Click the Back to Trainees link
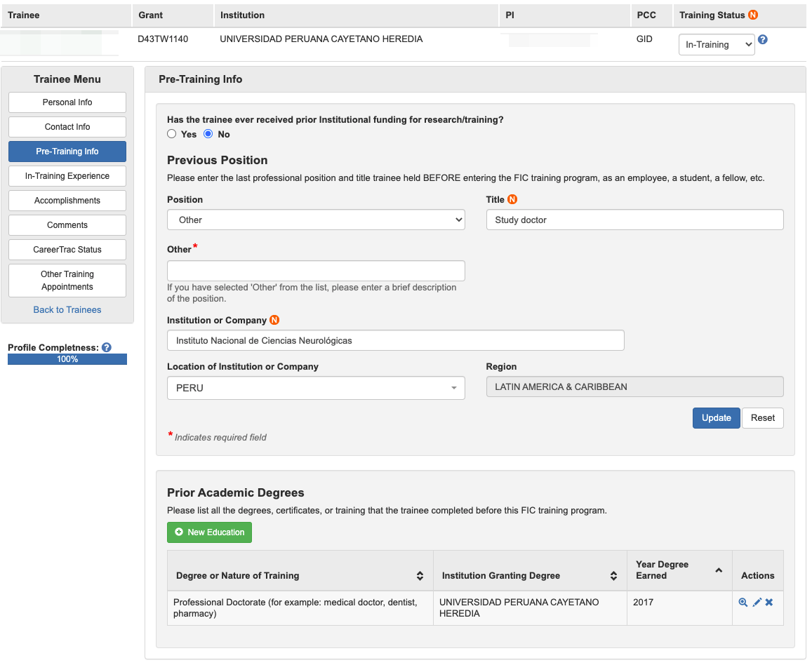This screenshot has height=665, width=812. (x=67, y=310)
